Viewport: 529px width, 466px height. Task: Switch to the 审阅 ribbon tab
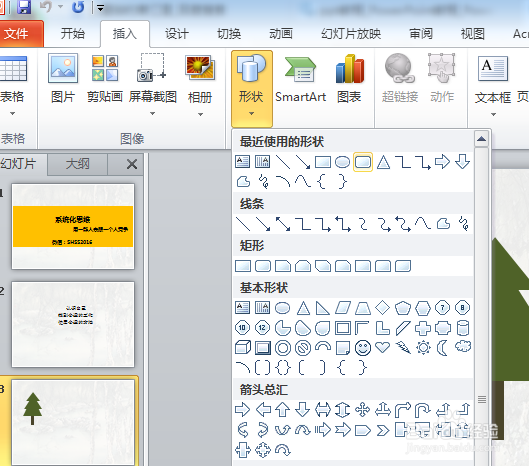click(x=421, y=34)
